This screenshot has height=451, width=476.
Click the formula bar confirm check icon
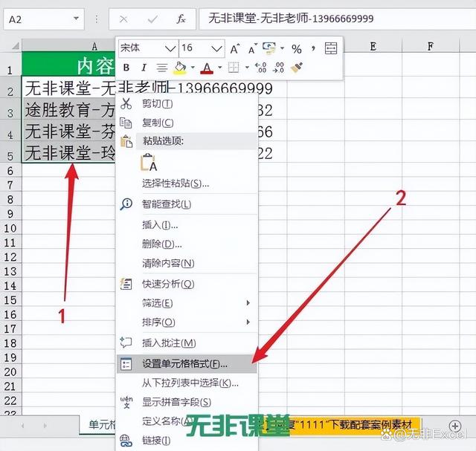pos(152,19)
